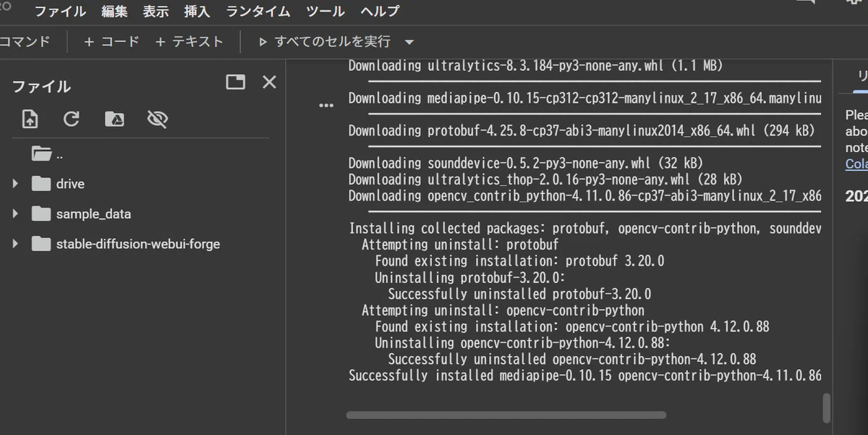This screenshot has height=435, width=868.
Task: Mount Google Drive folder icon
Action: pyautogui.click(x=114, y=119)
